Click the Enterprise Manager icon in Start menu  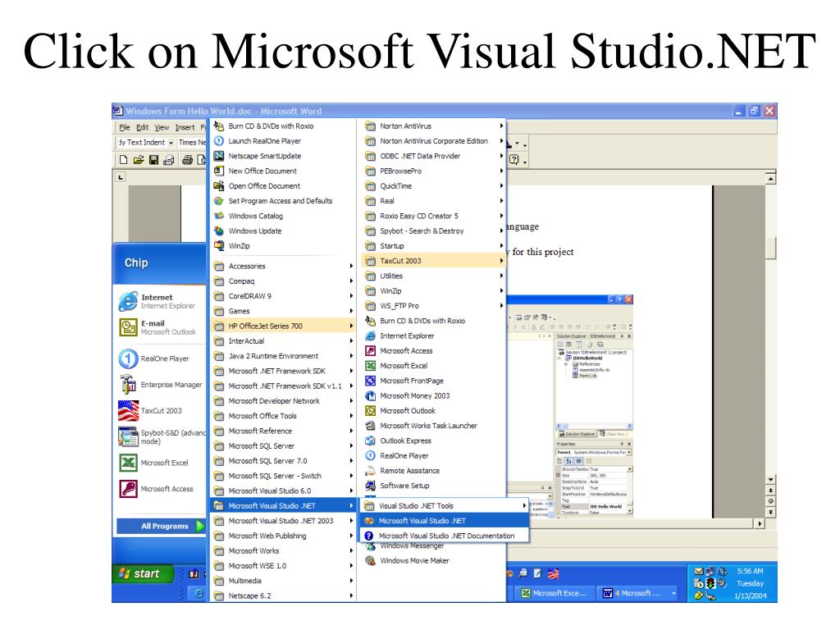[x=128, y=385]
